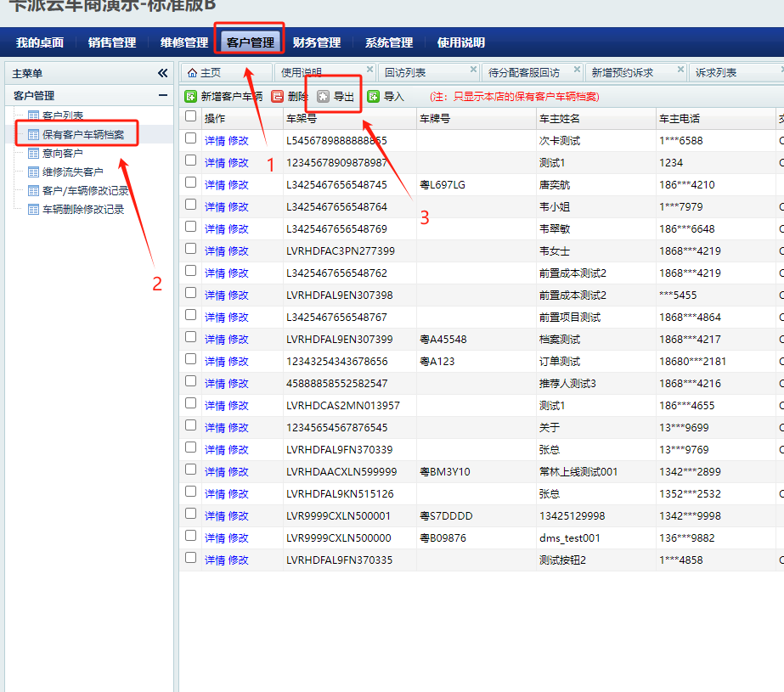Click the 导出 export icon

pos(323,97)
